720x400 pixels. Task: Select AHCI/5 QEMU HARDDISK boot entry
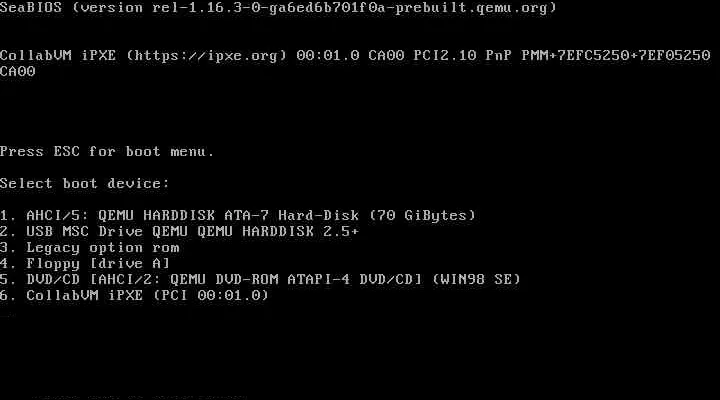coord(238,215)
